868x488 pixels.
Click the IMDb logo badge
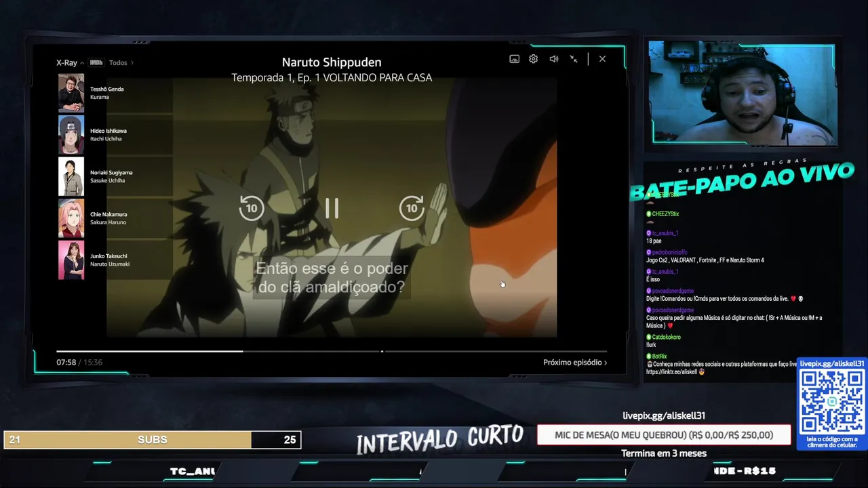coord(96,62)
